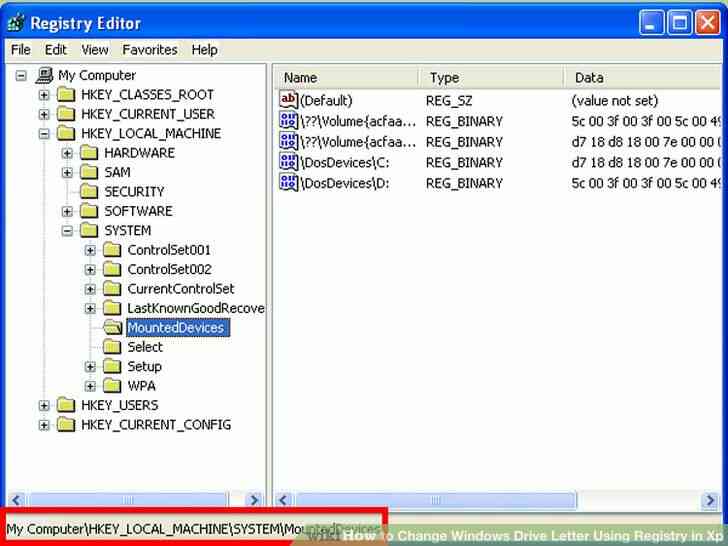
Task: Click the Select folder icon
Action: [112, 347]
